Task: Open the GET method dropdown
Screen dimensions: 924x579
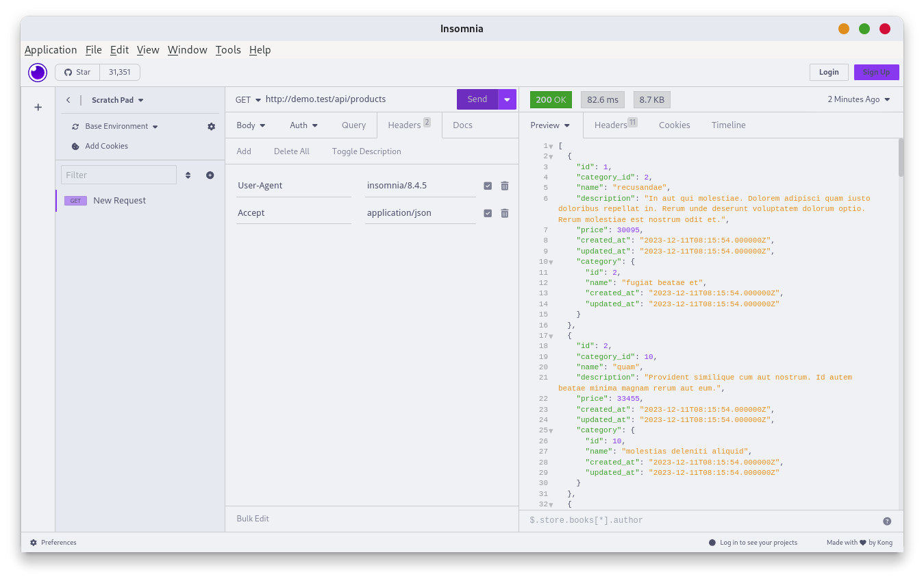Action: pos(248,99)
